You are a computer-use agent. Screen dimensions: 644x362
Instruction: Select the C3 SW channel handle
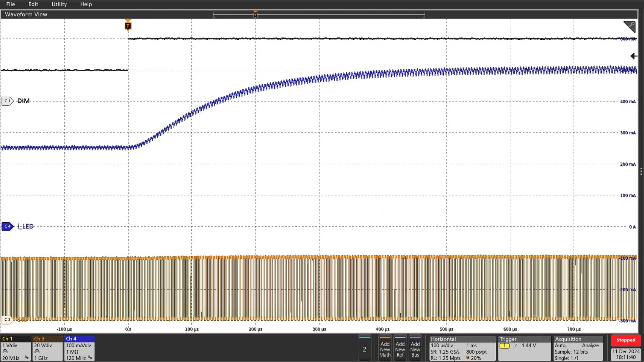click(7, 320)
